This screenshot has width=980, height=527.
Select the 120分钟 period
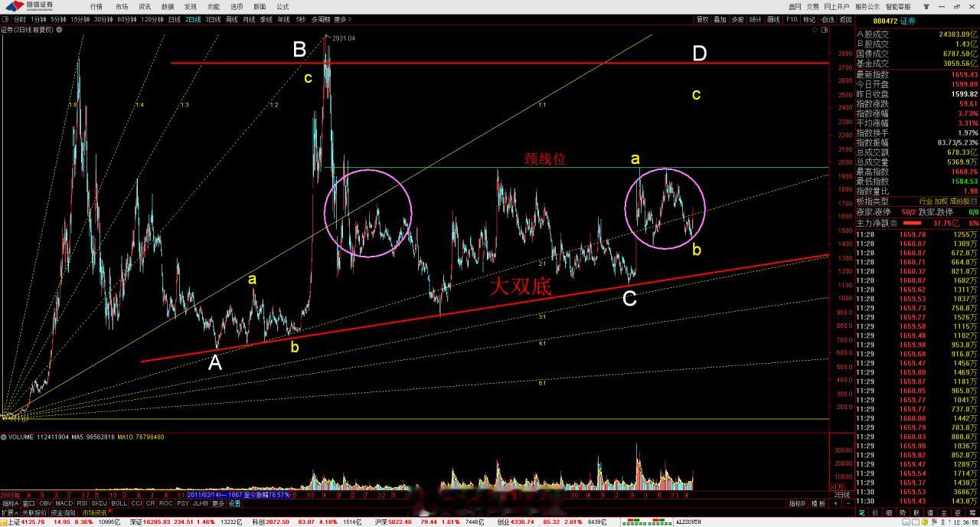152,19
